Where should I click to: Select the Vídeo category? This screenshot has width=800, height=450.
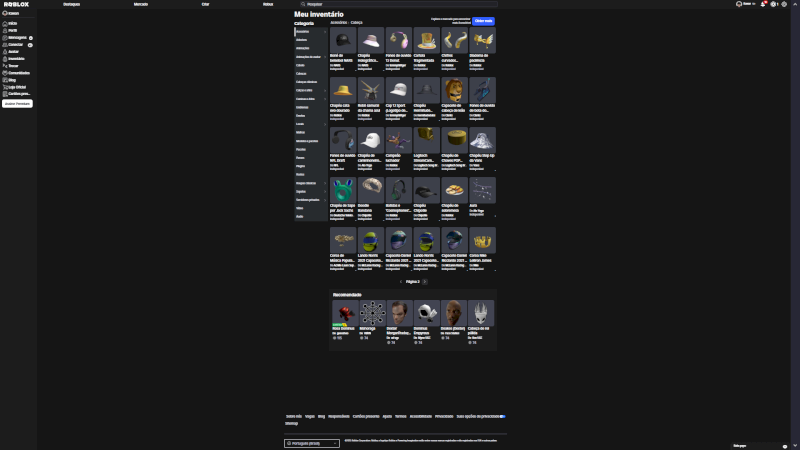coord(299,208)
